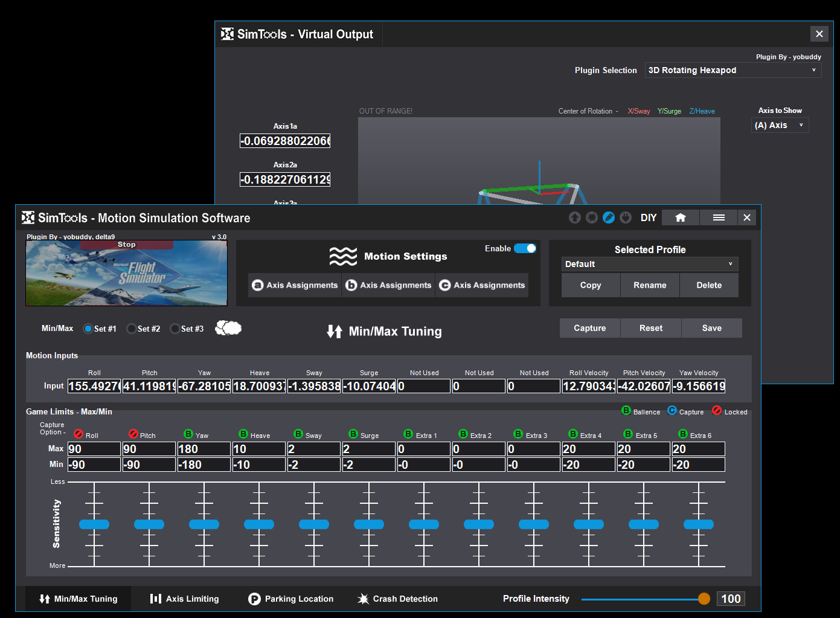
Task: Toggle Extra 3 capture option icon
Action: coord(518,434)
